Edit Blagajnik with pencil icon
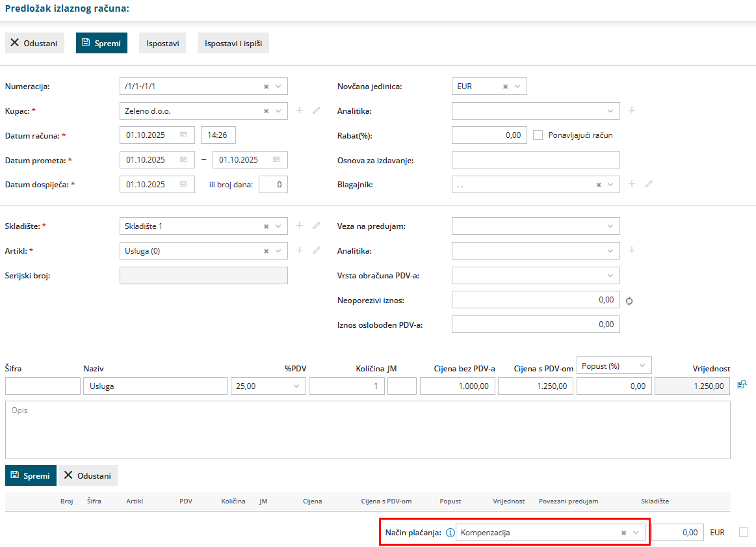 point(649,184)
